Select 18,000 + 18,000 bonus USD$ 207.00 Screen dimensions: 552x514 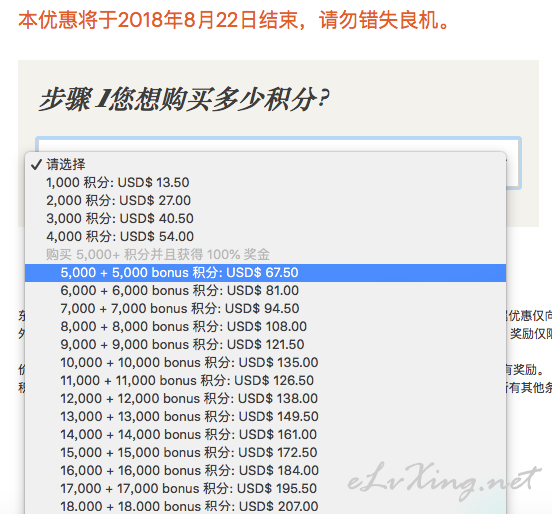click(265, 506)
